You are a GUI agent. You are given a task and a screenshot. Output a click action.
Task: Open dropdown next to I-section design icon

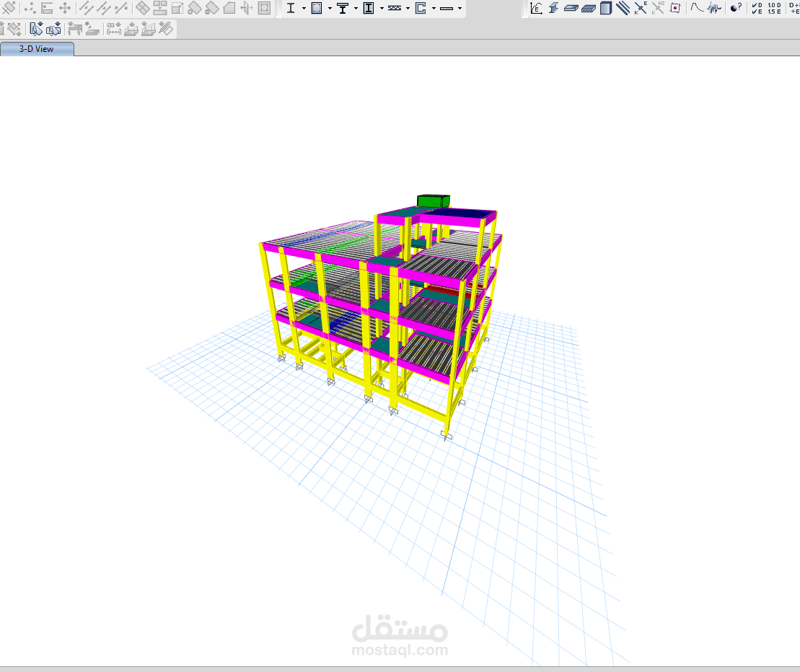click(x=304, y=8)
